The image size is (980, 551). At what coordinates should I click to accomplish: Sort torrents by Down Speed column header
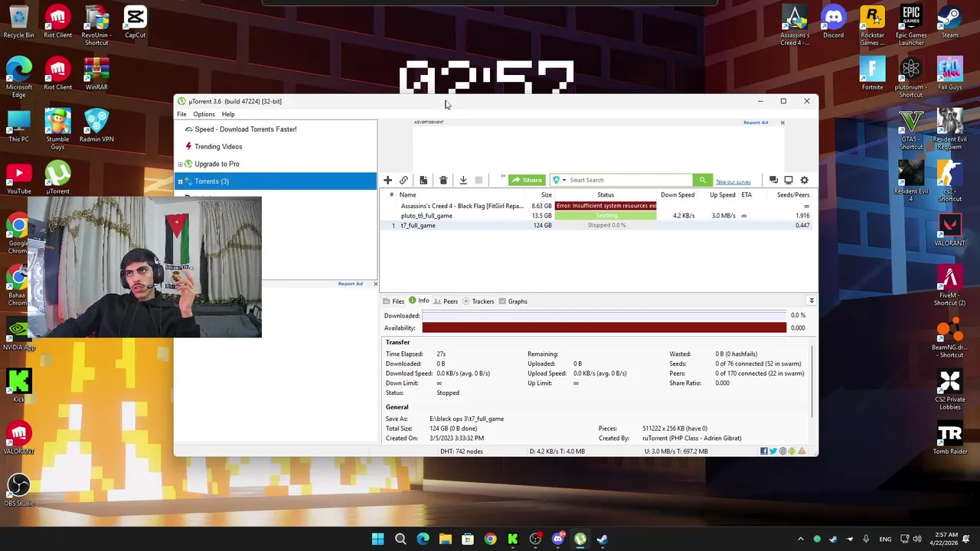pos(678,195)
